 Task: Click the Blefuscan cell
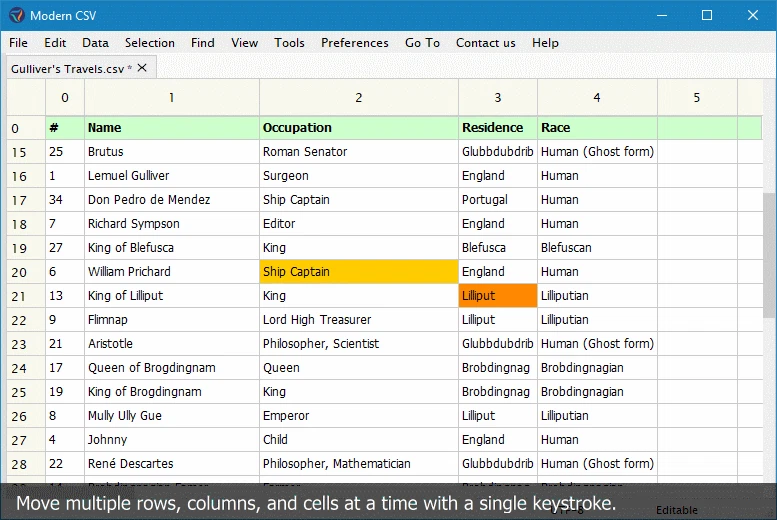coord(597,248)
